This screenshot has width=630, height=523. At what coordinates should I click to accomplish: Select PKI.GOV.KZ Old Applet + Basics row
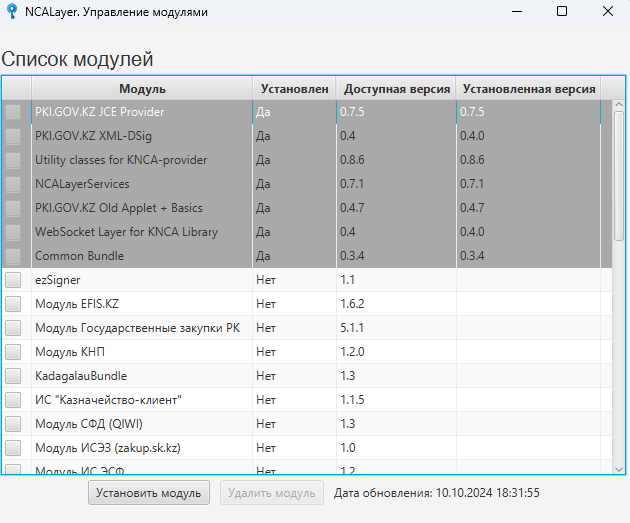tap(119, 208)
